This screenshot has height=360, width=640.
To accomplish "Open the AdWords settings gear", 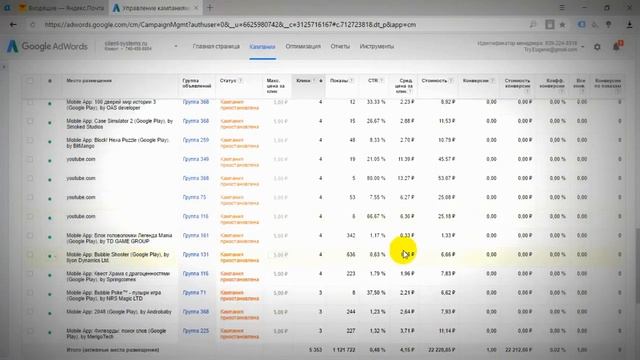I will tap(597, 47).
